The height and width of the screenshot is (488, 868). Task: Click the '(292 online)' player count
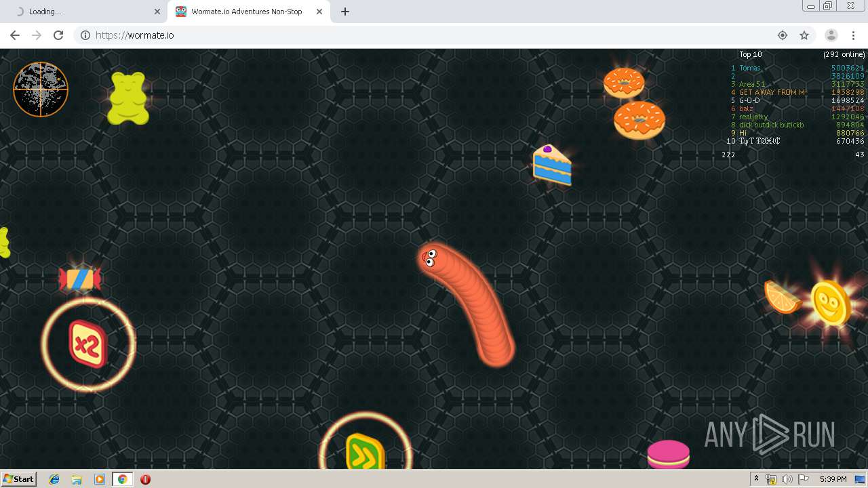pyautogui.click(x=844, y=54)
